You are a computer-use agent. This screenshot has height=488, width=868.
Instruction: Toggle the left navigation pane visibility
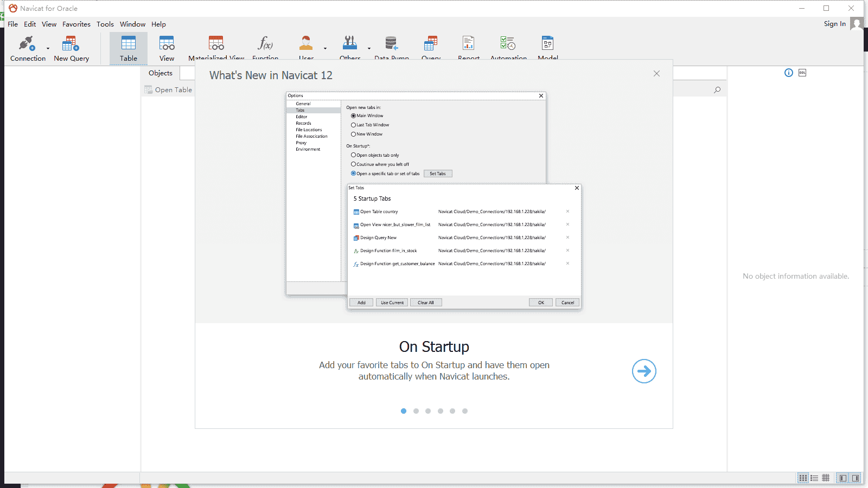[x=843, y=478]
